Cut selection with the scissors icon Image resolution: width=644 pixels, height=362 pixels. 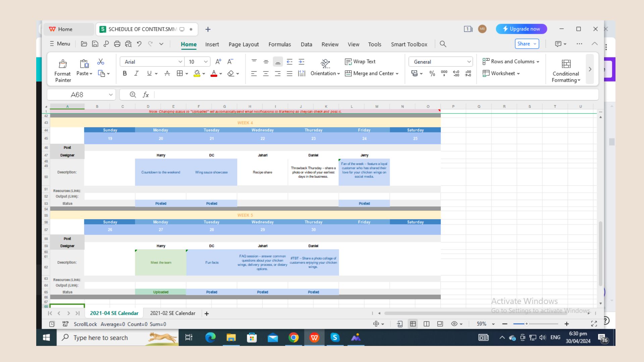click(100, 62)
